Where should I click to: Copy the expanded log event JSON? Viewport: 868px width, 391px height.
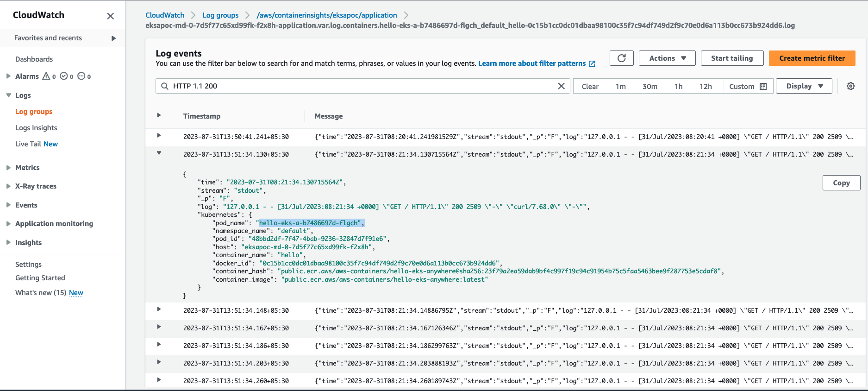841,183
